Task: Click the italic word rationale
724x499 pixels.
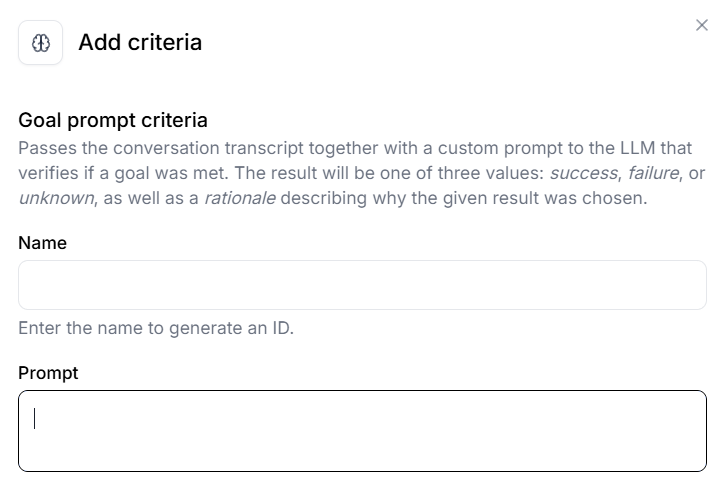Action: coord(239,198)
